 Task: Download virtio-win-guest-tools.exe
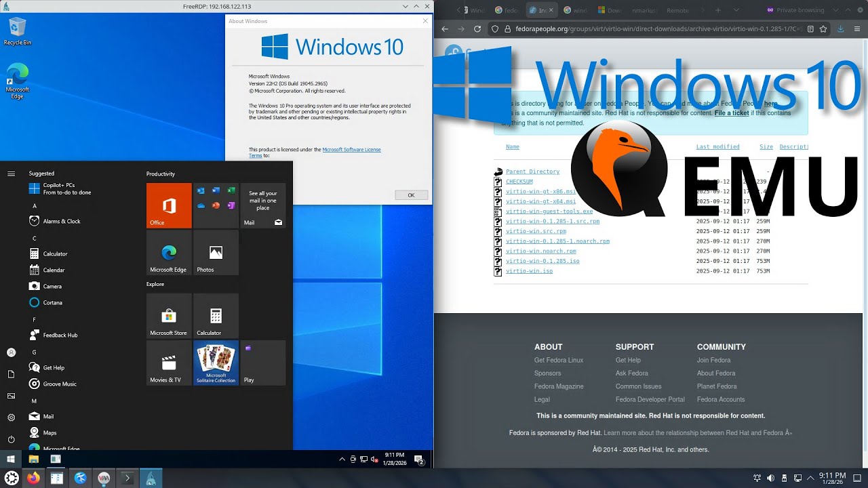pyautogui.click(x=549, y=211)
